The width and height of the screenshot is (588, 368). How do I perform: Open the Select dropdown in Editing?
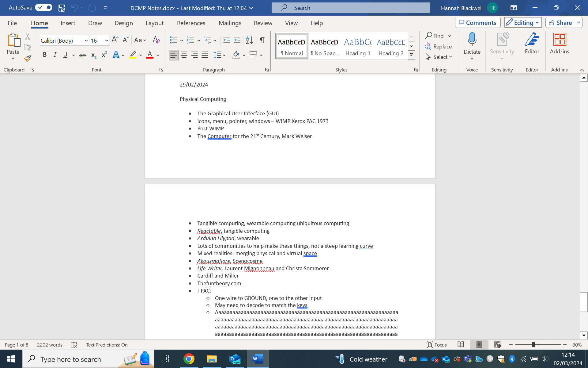click(439, 57)
